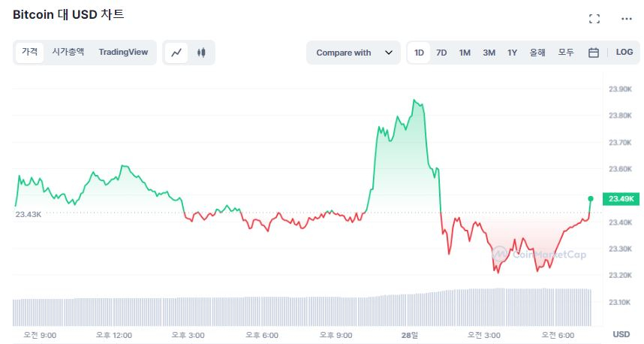The width and height of the screenshot is (644, 344).
Task: Select the 7D time range
Action: pyautogui.click(x=441, y=53)
